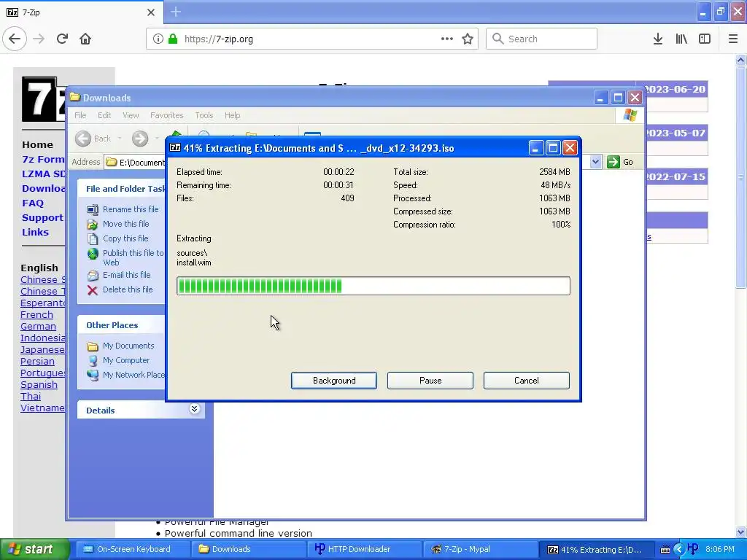Open Help menu in Downloads window
This screenshot has height=560, width=747.
[x=233, y=115]
